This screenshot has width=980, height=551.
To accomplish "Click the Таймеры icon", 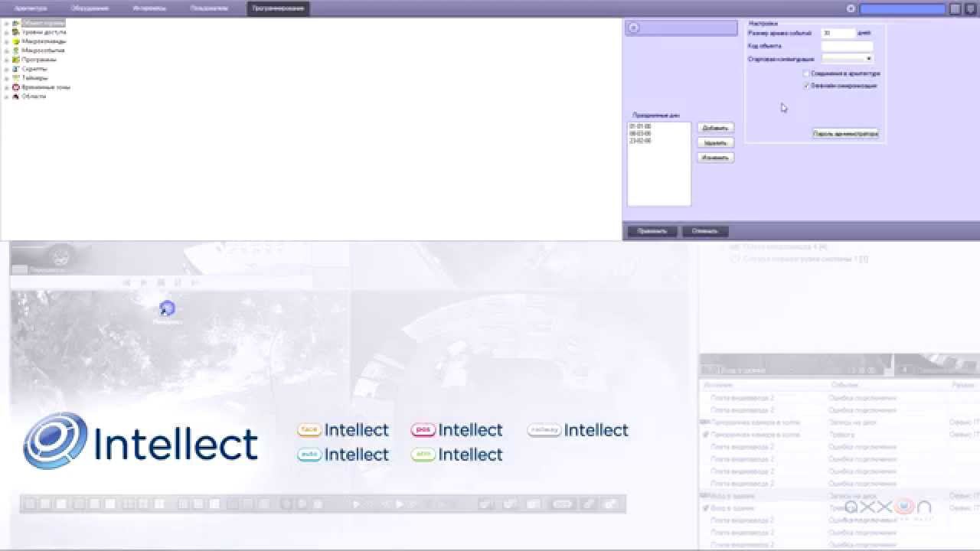I will point(15,78).
